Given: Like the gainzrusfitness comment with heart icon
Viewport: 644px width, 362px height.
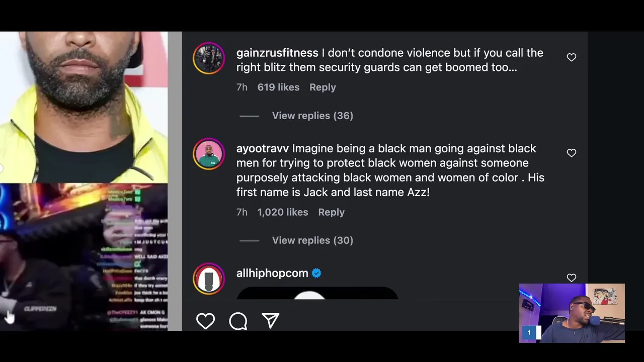Looking at the screenshot, I should (x=571, y=57).
